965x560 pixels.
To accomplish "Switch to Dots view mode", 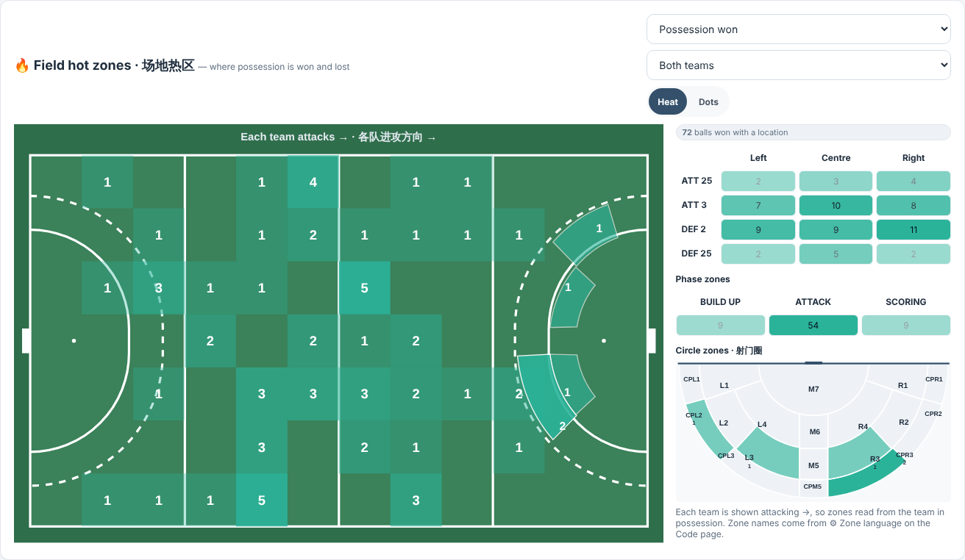I will (x=708, y=102).
